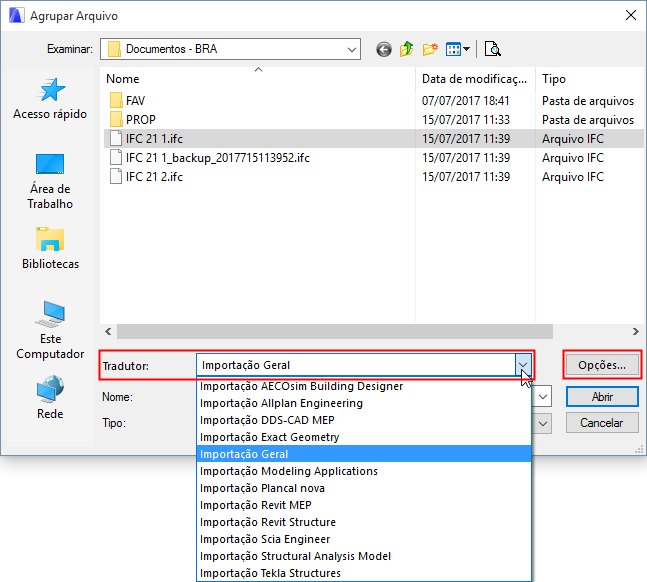647x582 pixels.
Task: Choose Importação Structural Analysis Model
Action: click(364, 556)
